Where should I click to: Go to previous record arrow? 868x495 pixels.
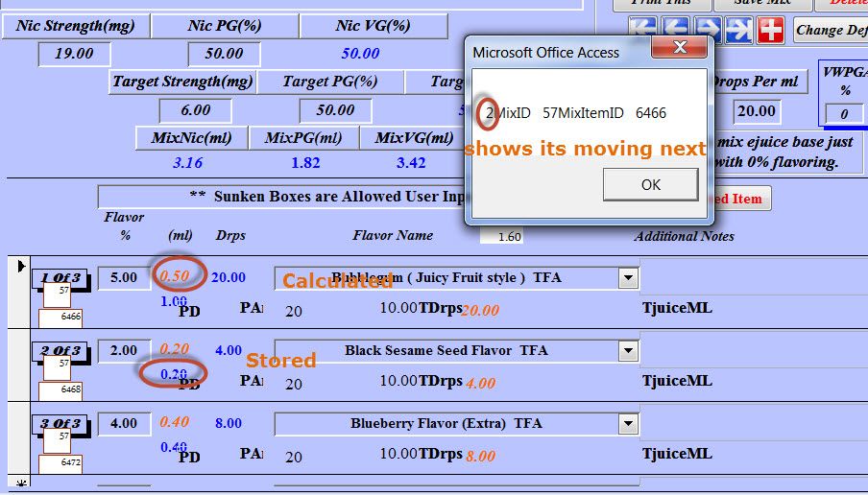(675, 30)
